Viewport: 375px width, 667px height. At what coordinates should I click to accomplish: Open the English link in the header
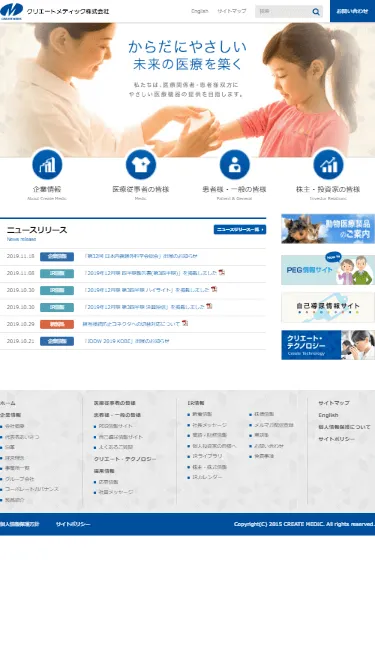(x=200, y=11)
